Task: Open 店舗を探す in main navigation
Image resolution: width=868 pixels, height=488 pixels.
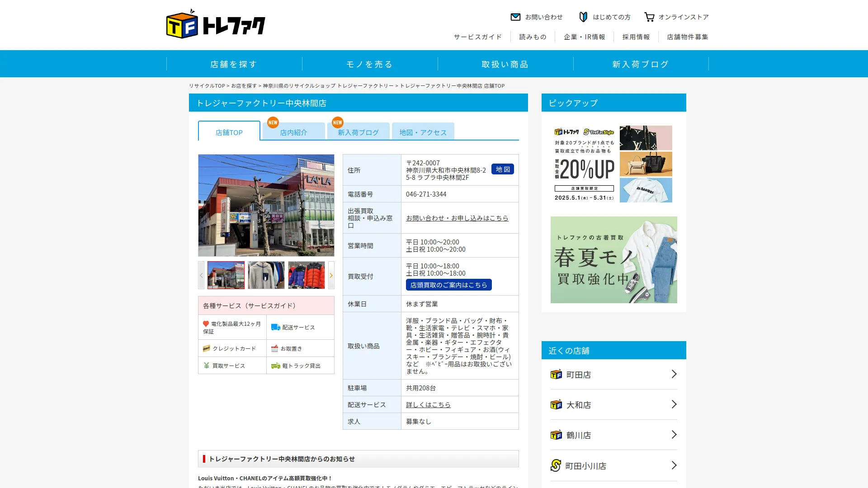Action: (x=234, y=64)
